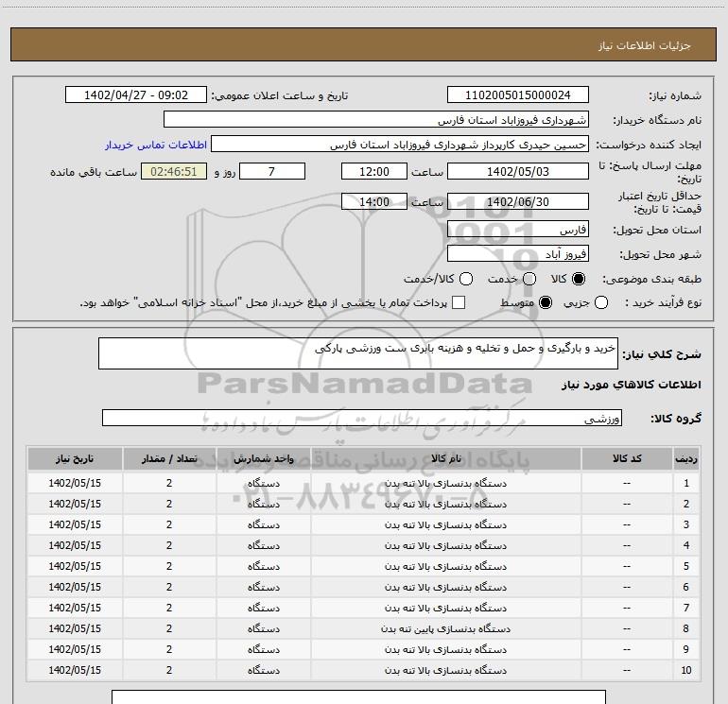Click the need date in row 3
Image resolution: width=728 pixels, height=704 pixels.
75,524
